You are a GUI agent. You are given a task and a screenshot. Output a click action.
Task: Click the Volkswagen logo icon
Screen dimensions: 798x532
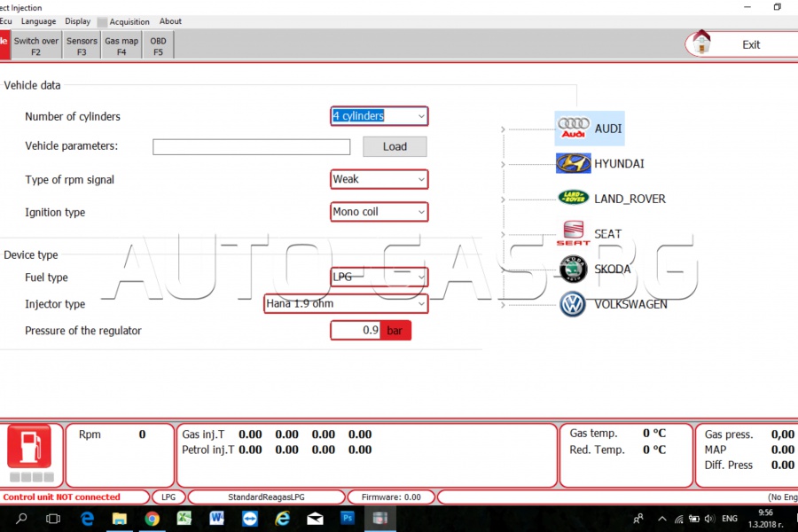tap(573, 304)
